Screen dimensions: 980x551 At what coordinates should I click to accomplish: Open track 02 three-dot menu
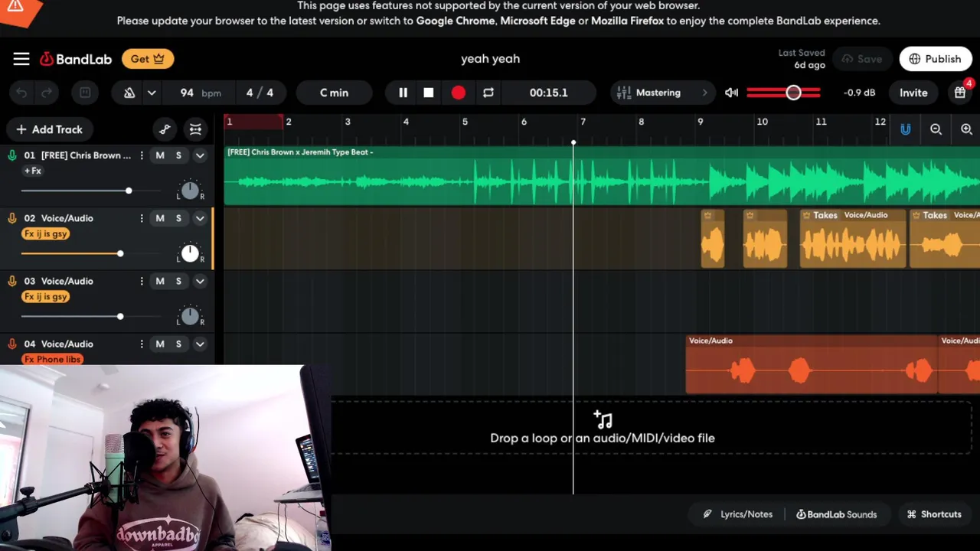[x=142, y=218]
